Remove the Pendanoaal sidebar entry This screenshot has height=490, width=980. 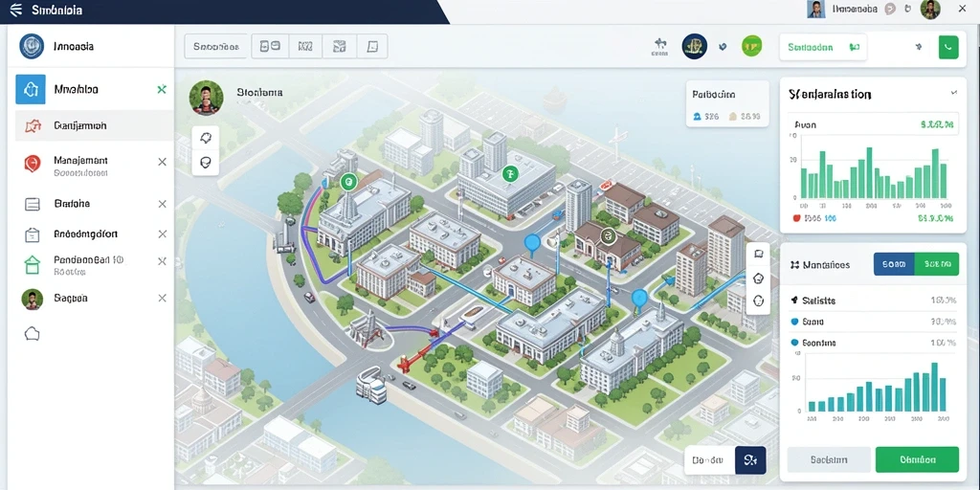pos(162,261)
